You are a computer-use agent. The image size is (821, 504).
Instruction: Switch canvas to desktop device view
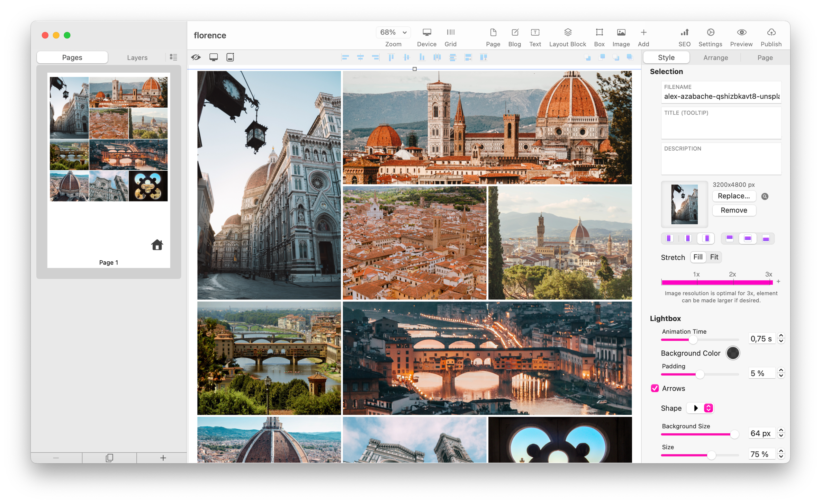click(214, 57)
